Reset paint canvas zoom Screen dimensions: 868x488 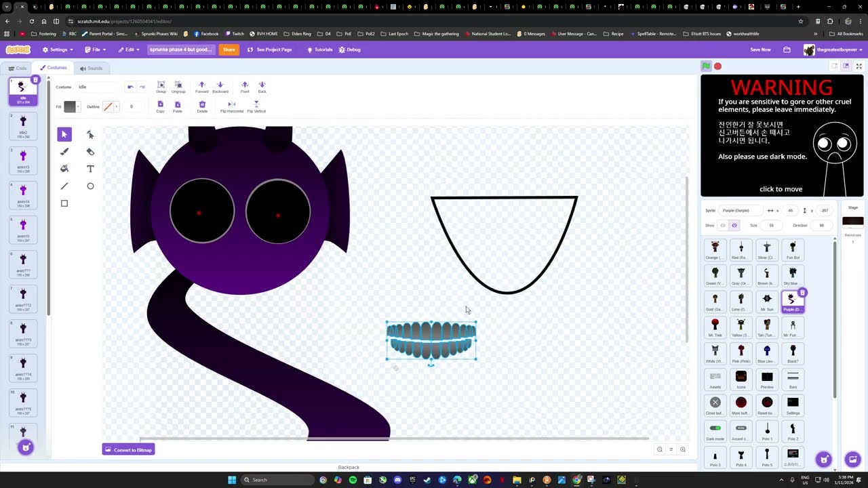(671, 449)
